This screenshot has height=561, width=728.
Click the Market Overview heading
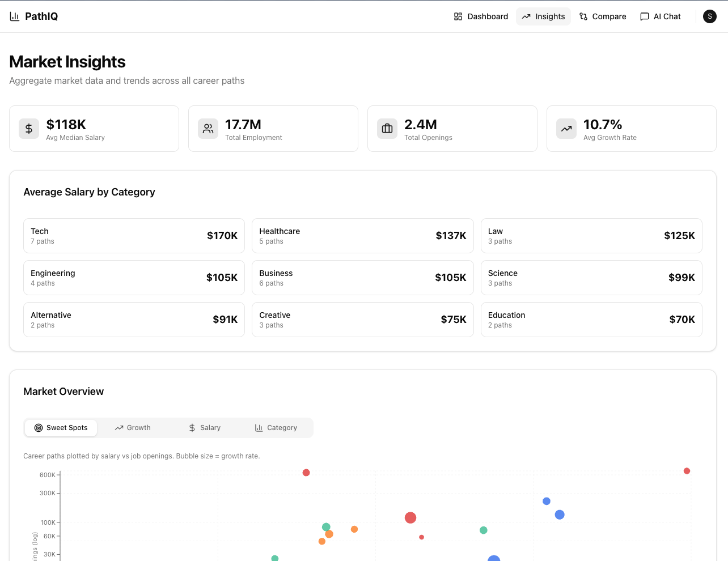click(x=64, y=392)
